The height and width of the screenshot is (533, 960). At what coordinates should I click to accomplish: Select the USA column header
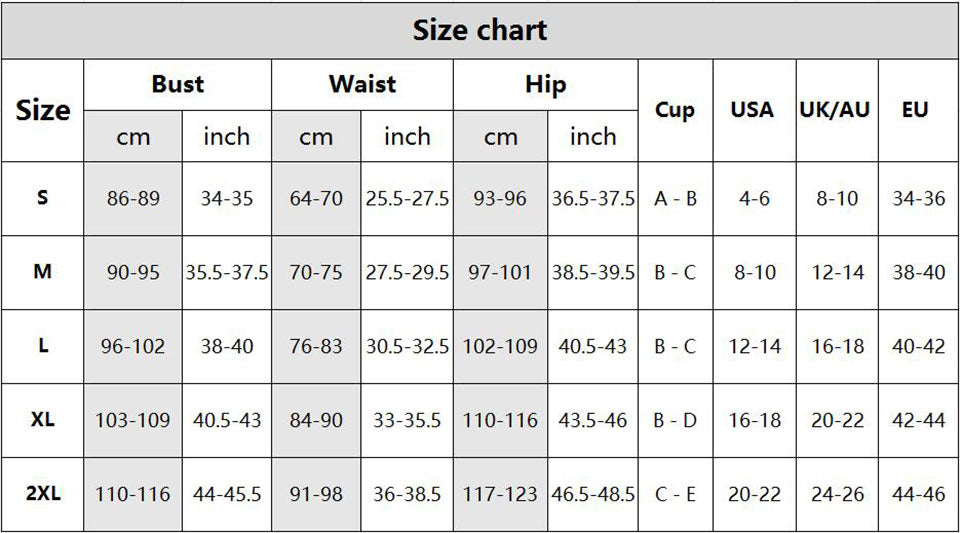coord(753,110)
